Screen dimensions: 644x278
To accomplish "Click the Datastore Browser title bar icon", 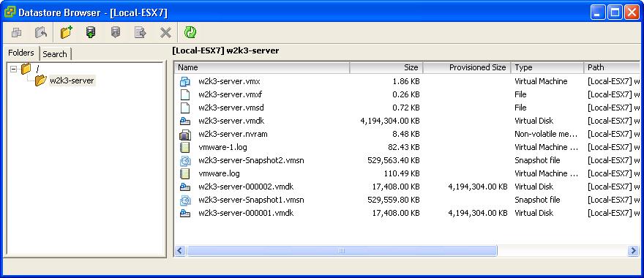I will tap(10, 12).
